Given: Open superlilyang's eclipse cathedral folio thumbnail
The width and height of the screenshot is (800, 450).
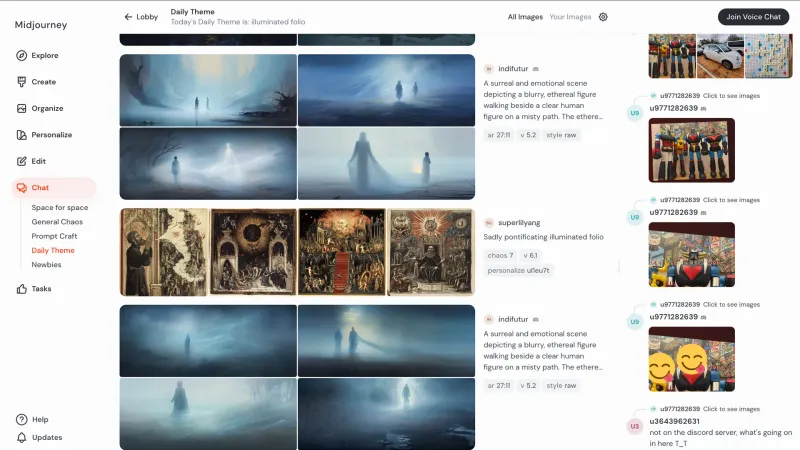Looking at the screenshot, I should point(253,252).
